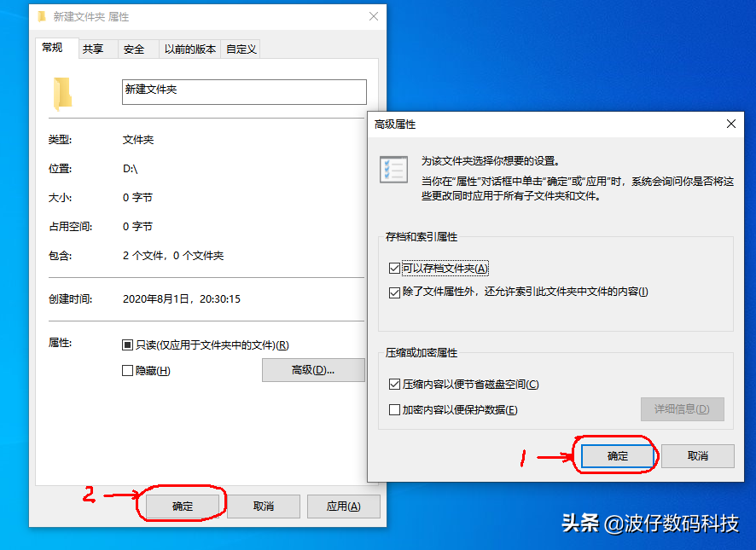756x550 pixels.
Task: Click the small folder icon in title bar
Action: click(x=43, y=17)
